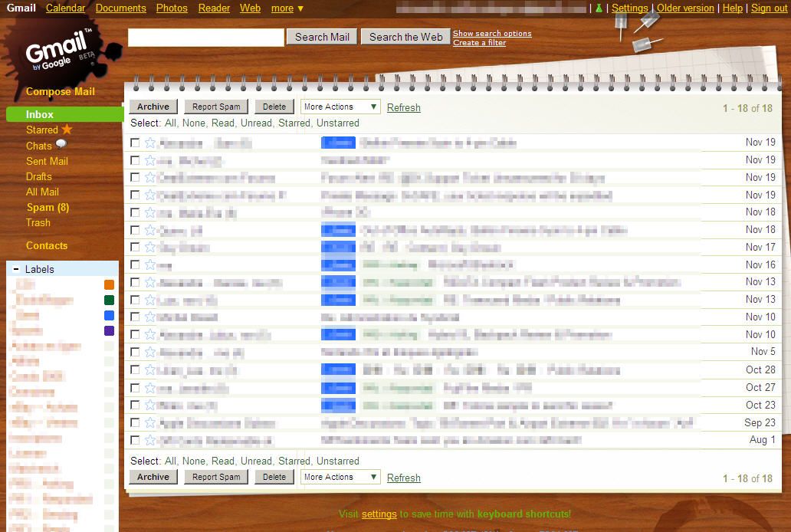Viewport: 791px width, 532px height.
Task: Star the email dated Nov 16
Action: pyautogui.click(x=149, y=264)
